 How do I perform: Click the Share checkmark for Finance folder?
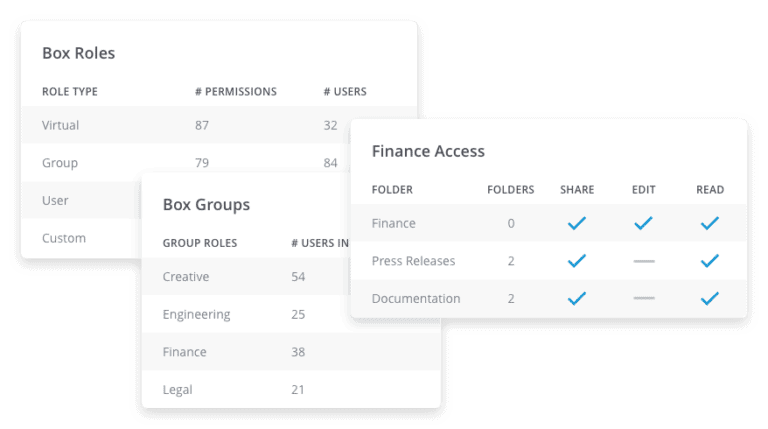tap(576, 223)
